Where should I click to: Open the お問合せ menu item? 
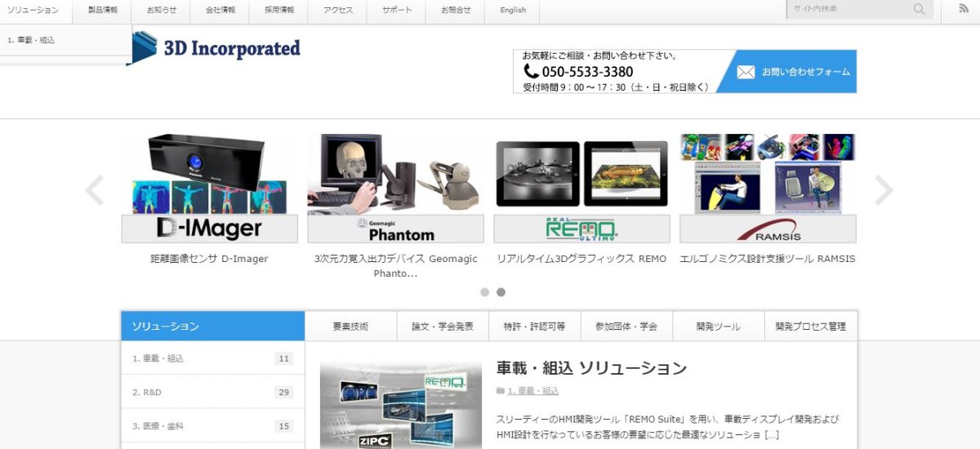coord(456,10)
